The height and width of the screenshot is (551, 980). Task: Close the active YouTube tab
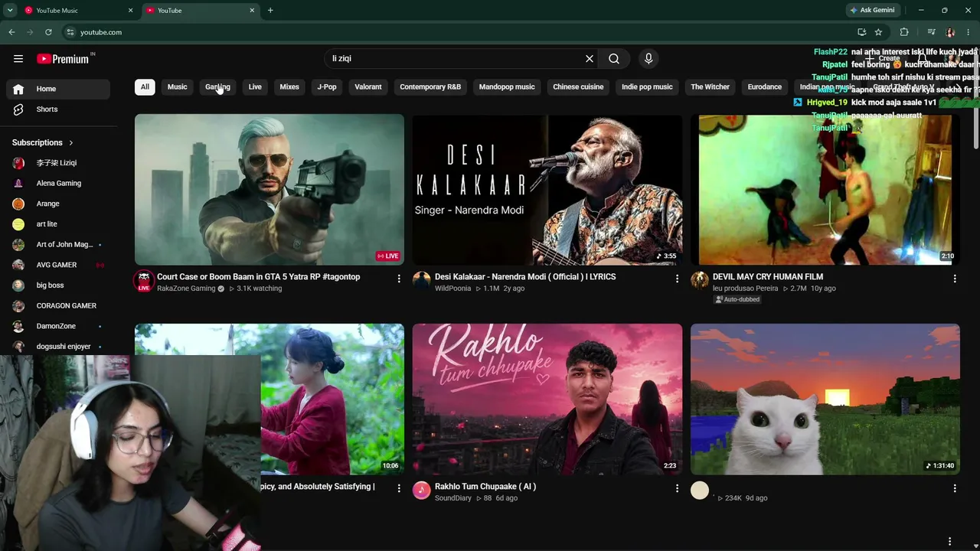252,11
